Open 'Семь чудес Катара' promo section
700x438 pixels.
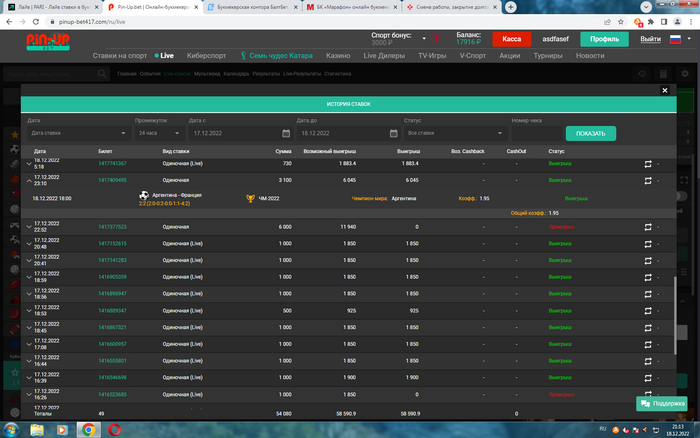[276, 56]
